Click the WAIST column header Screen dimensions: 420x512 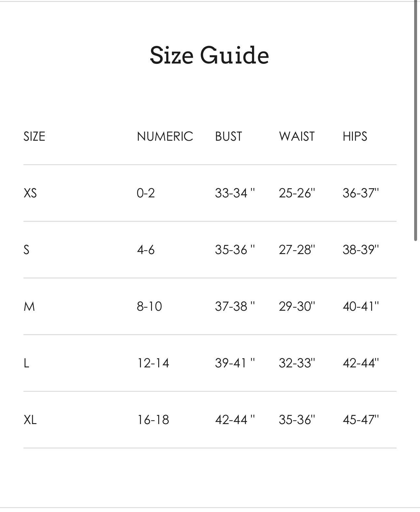pos(297,136)
